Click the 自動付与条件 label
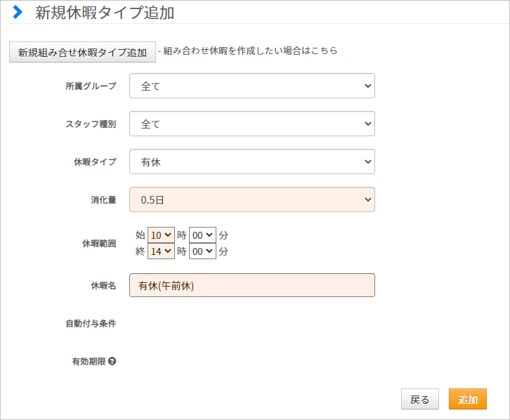This screenshot has height=420, width=510. pos(91,324)
